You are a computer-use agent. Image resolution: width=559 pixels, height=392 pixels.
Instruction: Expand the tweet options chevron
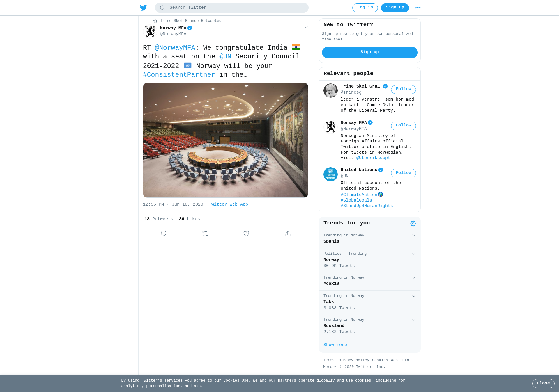pyautogui.click(x=306, y=28)
